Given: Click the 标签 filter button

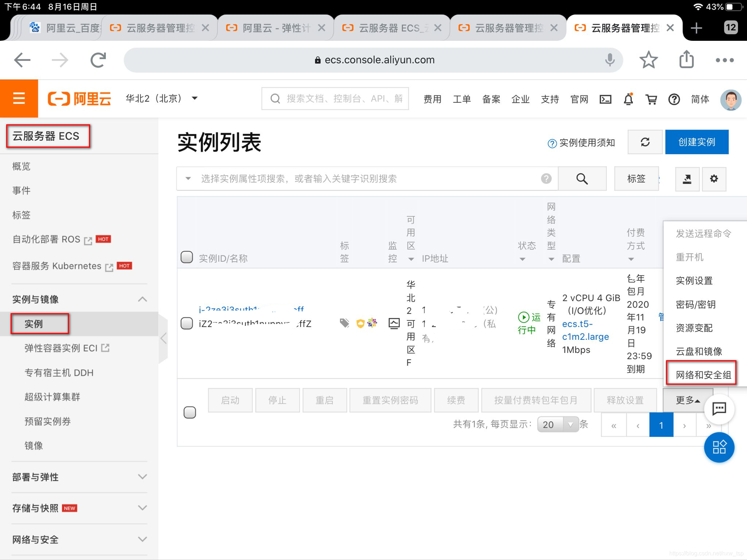Looking at the screenshot, I should click(636, 179).
